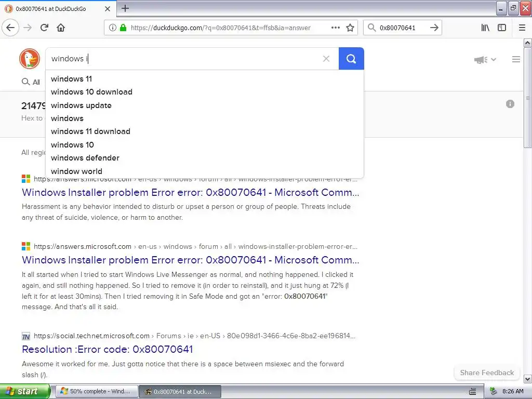532x399 pixels.
Task: Open the Firefox hamburger menu
Action: pyautogui.click(x=522, y=28)
